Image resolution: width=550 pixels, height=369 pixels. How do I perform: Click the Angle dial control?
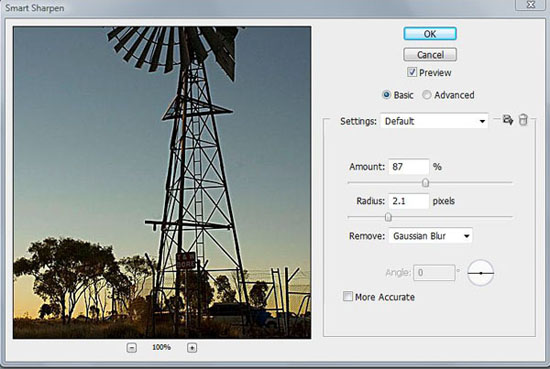tap(481, 273)
